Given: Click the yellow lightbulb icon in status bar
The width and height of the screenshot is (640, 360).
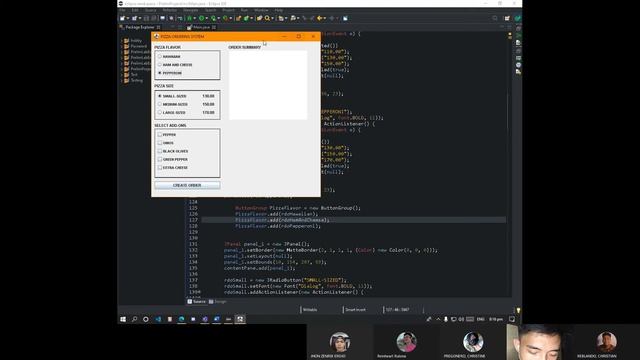Looking at the screenshot, I should (x=518, y=310).
